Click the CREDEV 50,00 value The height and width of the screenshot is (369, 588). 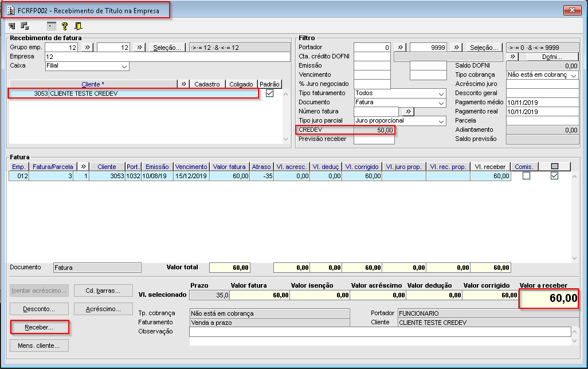[x=374, y=130]
